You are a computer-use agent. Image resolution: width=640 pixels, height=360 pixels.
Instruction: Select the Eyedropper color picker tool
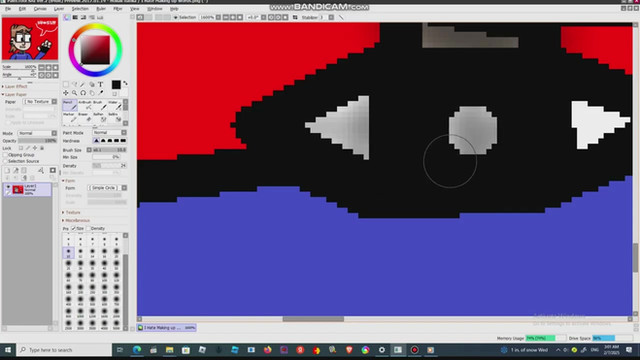[101, 93]
